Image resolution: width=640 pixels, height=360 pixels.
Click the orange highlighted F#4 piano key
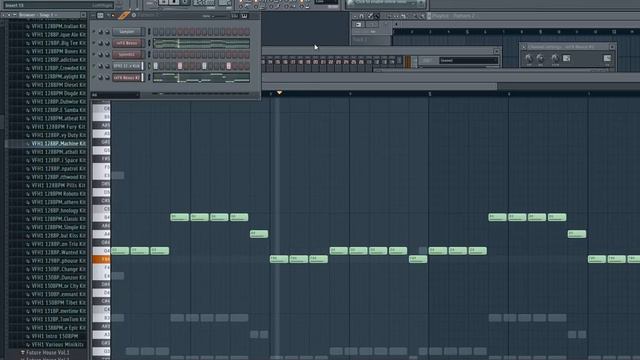(101, 259)
